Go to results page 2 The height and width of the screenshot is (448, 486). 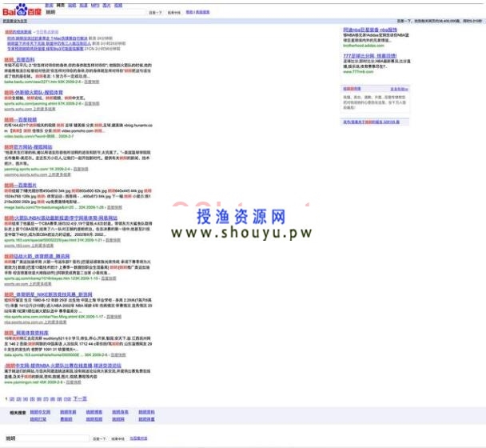click(x=12, y=399)
